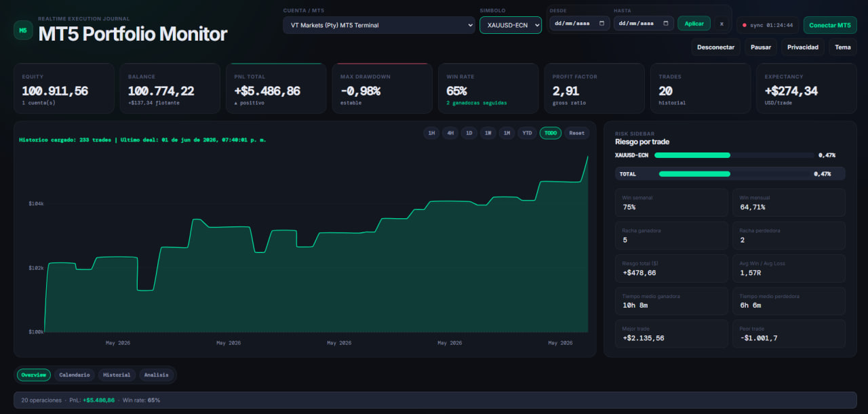Click the equity curve chart area
Viewport: 868px width, 414px height.
coord(317,244)
